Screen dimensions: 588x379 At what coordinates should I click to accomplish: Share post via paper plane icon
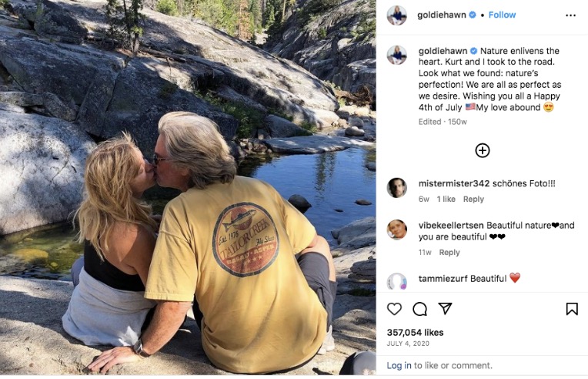pos(445,309)
